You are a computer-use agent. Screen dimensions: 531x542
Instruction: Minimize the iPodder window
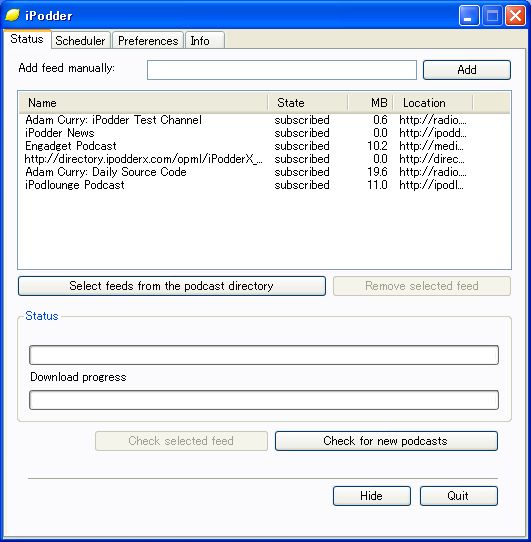pyautogui.click(x=469, y=16)
